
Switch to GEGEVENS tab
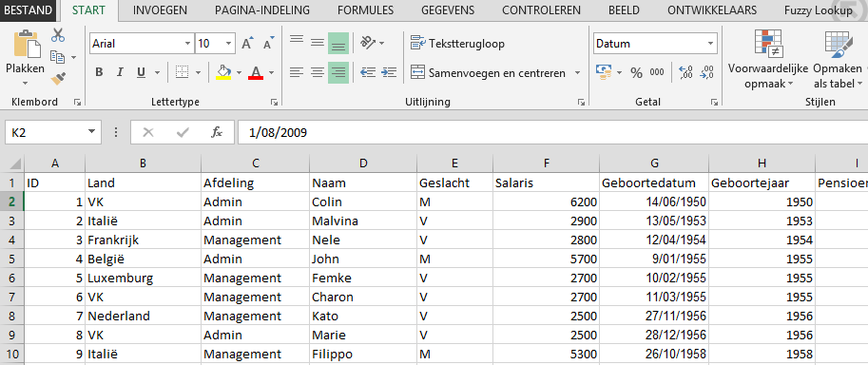click(x=448, y=10)
